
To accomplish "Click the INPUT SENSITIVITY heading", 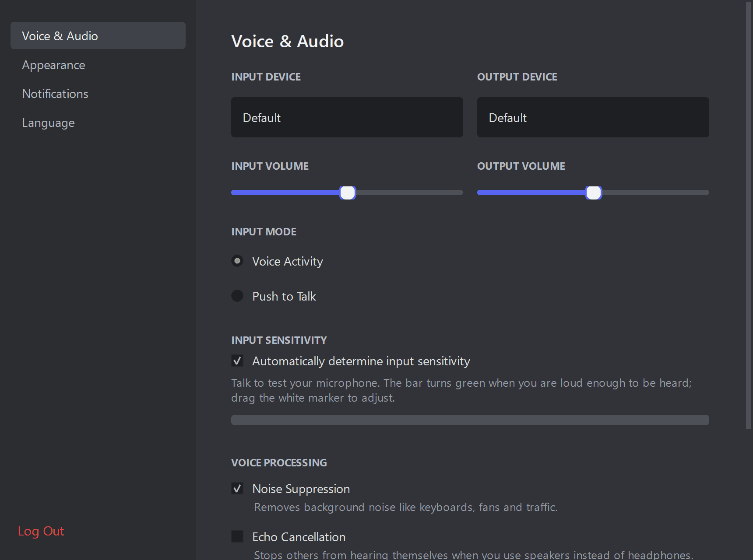I will coord(279,340).
